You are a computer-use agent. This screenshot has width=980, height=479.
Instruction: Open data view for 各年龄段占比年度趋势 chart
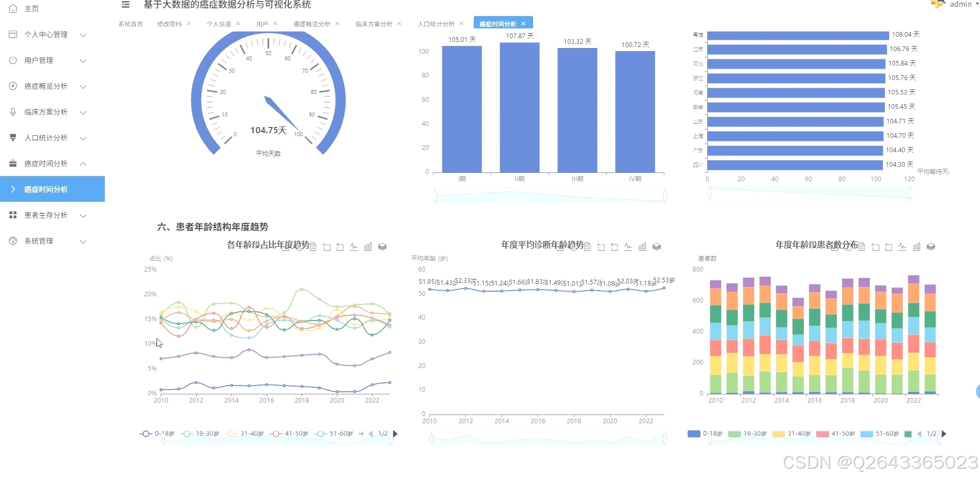tap(313, 247)
